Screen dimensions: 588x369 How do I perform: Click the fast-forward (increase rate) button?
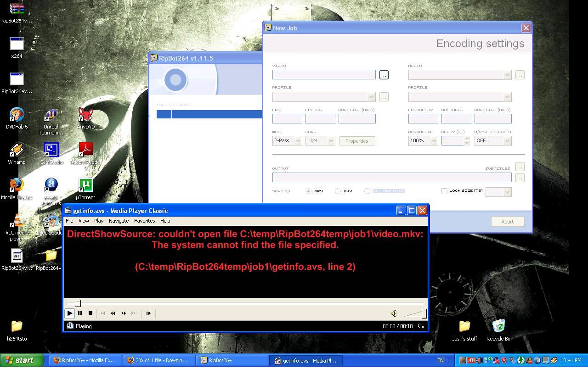click(124, 313)
